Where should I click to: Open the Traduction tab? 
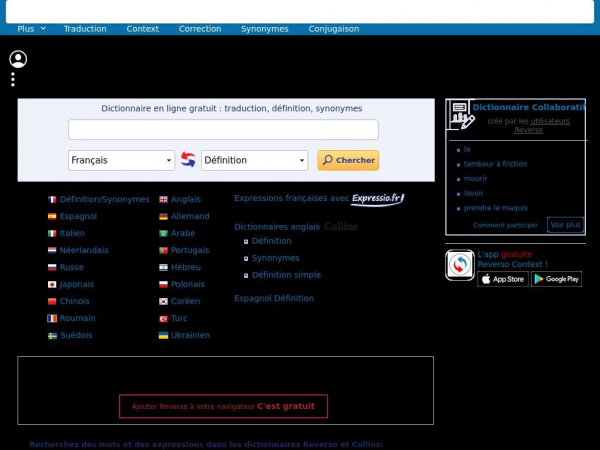coord(85,29)
